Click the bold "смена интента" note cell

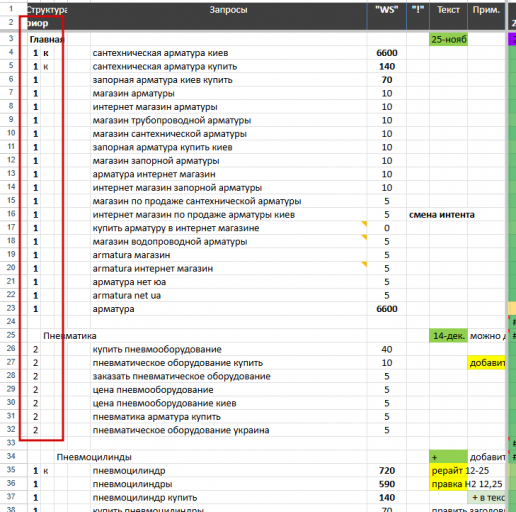(x=442, y=215)
